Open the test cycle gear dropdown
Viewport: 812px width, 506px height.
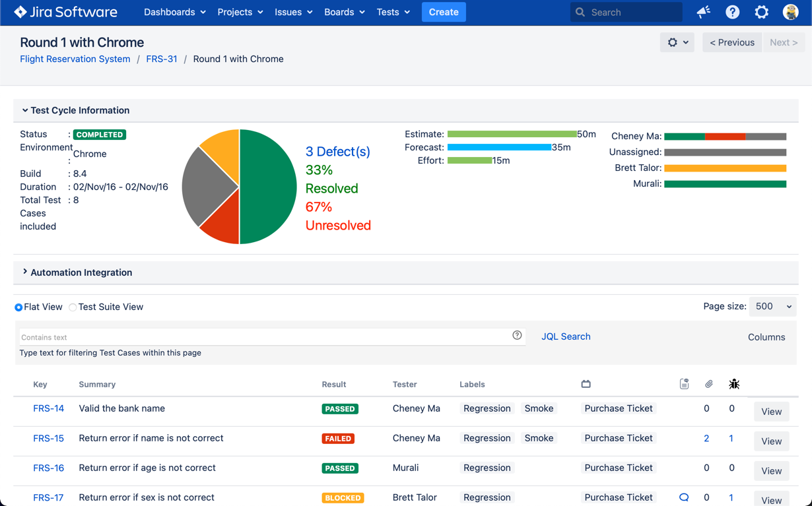point(677,42)
